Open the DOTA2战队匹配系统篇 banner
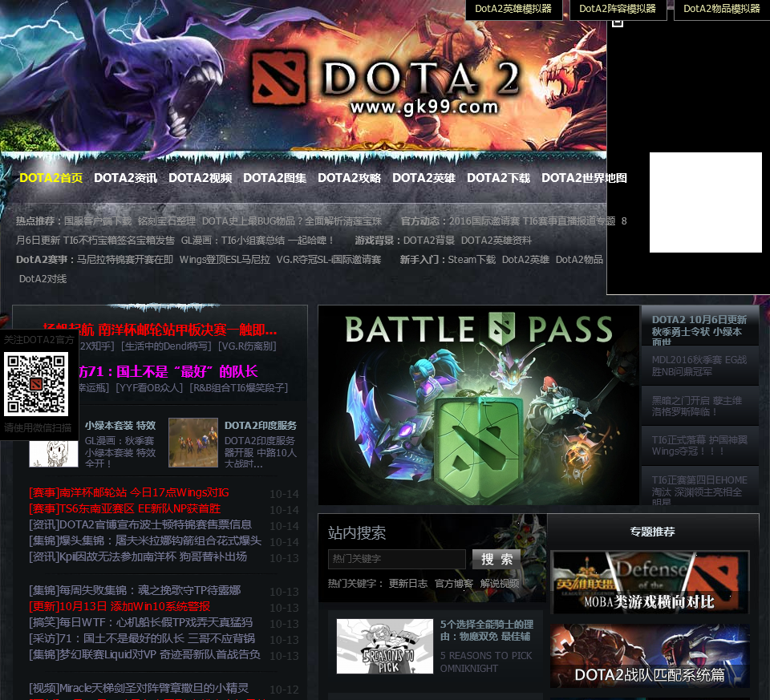This screenshot has width=770, height=700. pos(650,656)
